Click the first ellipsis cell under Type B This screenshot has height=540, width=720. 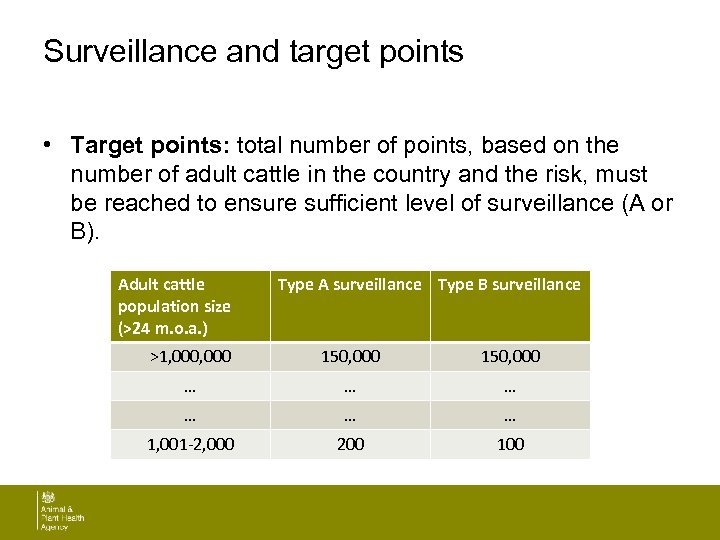[510, 386]
